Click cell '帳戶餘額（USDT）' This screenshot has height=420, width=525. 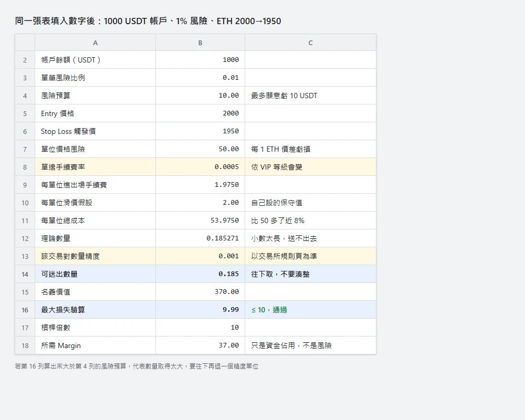click(x=96, y=60)
